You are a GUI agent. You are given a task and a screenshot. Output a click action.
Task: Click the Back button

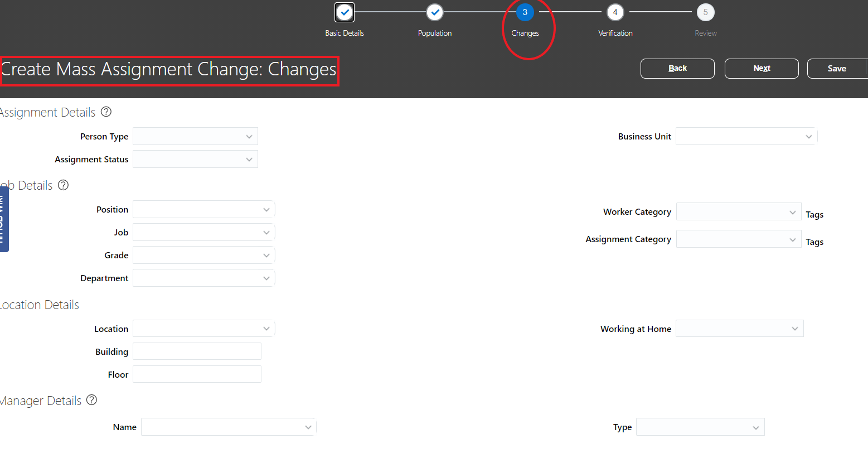point(677,68)
